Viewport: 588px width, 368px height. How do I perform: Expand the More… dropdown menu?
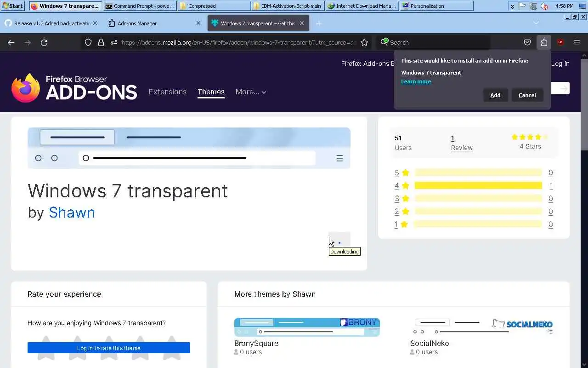click(251, 92)
